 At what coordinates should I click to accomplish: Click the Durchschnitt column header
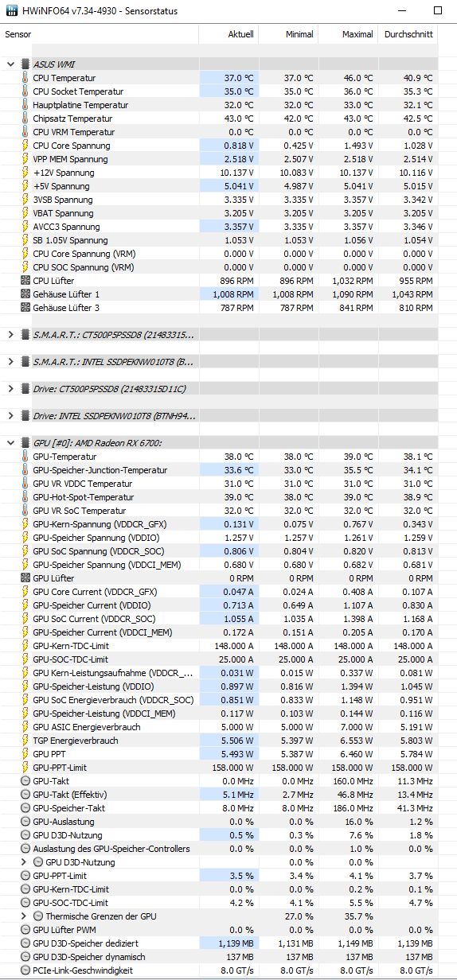408,34
